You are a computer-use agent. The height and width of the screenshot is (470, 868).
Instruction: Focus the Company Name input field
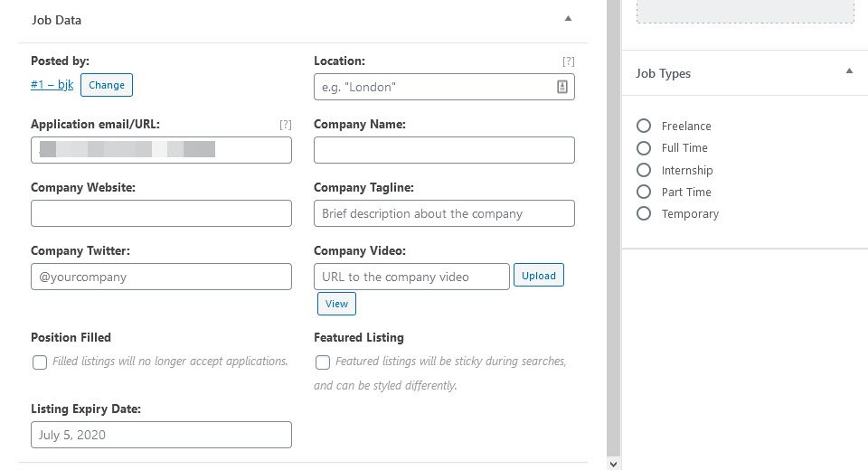coord(444,150)
